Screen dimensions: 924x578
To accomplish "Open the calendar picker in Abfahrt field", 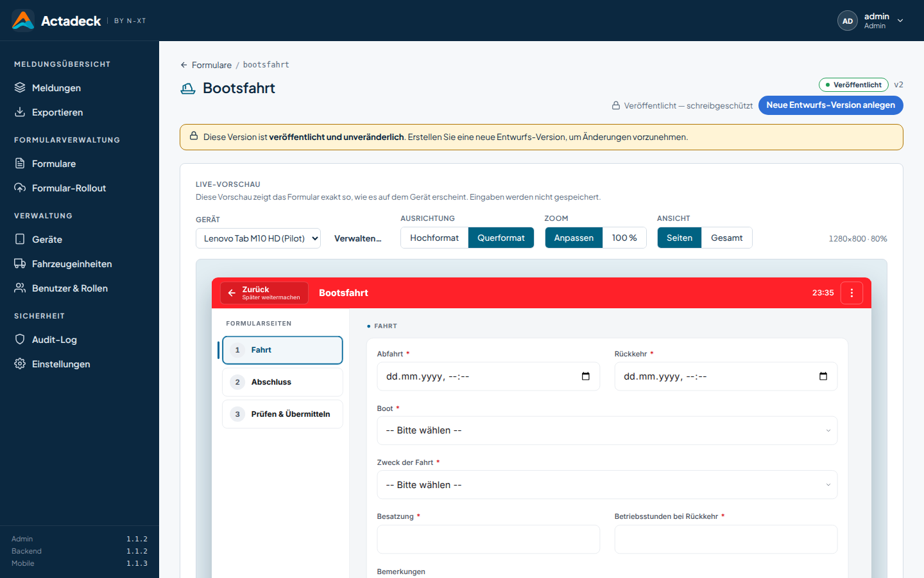I will click(586, 376).
